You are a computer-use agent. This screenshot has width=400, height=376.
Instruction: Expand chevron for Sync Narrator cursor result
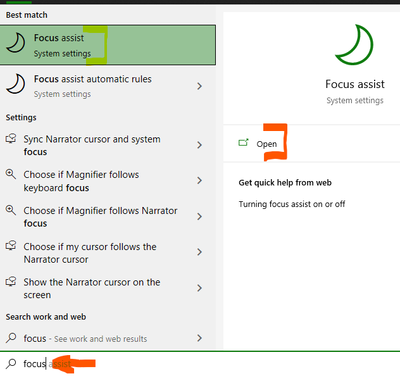coord(199,145)
